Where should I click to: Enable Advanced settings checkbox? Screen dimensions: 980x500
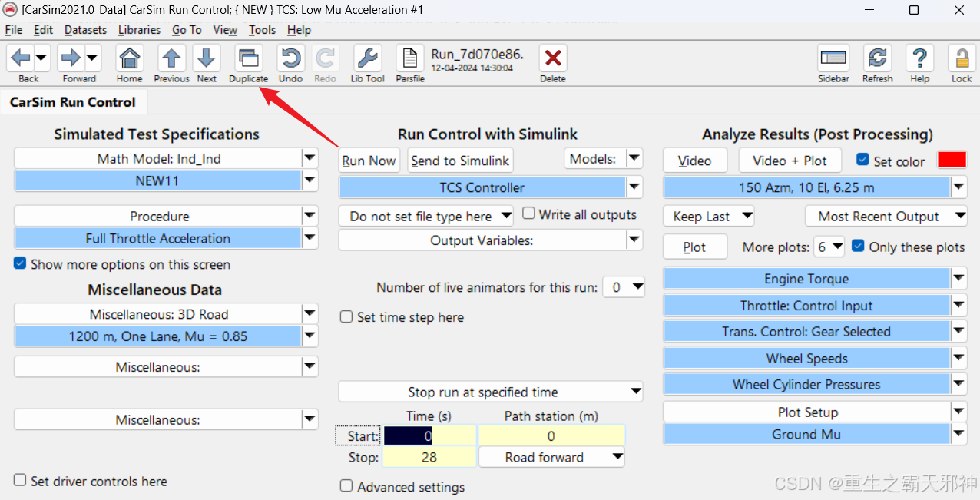346,486
